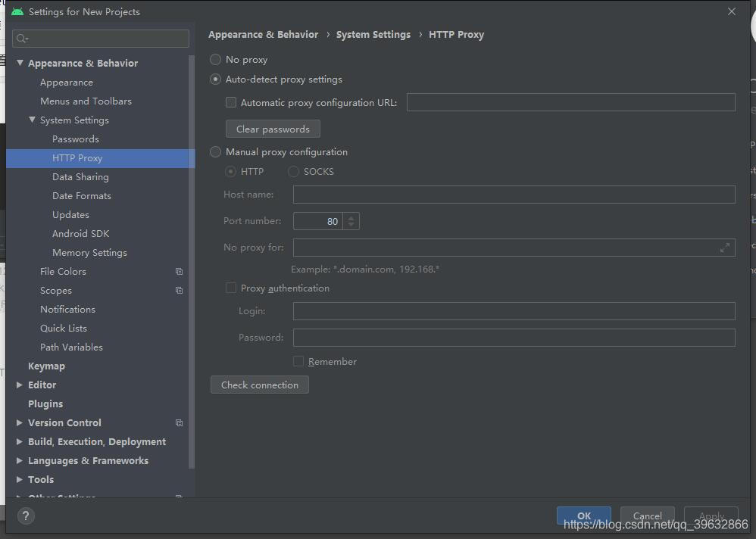
Task: Open the Android SDK page
Action: coord(80,234)
